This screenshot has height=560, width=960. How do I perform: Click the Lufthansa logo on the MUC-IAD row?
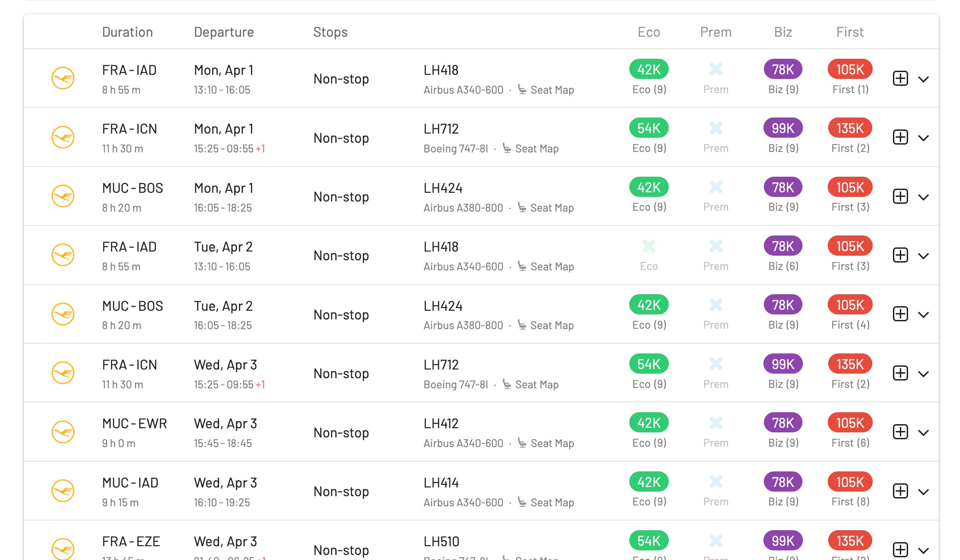63,491
